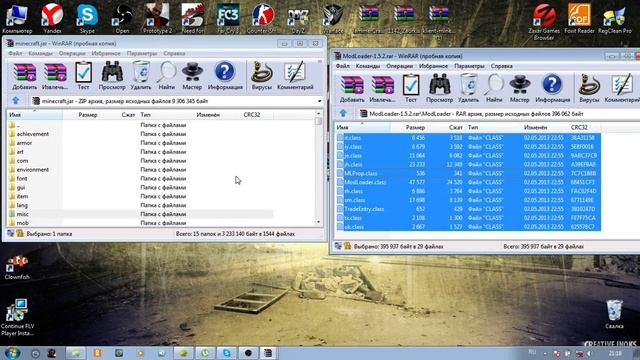Viewport: 640px width, 360px height.
Task: Click Тест icon in minecraft.jar window
Action: click(x=83, y=76)
